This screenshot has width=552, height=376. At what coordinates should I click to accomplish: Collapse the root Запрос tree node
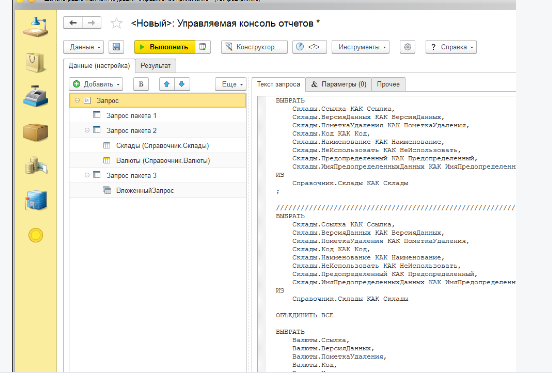coord(77,101)
